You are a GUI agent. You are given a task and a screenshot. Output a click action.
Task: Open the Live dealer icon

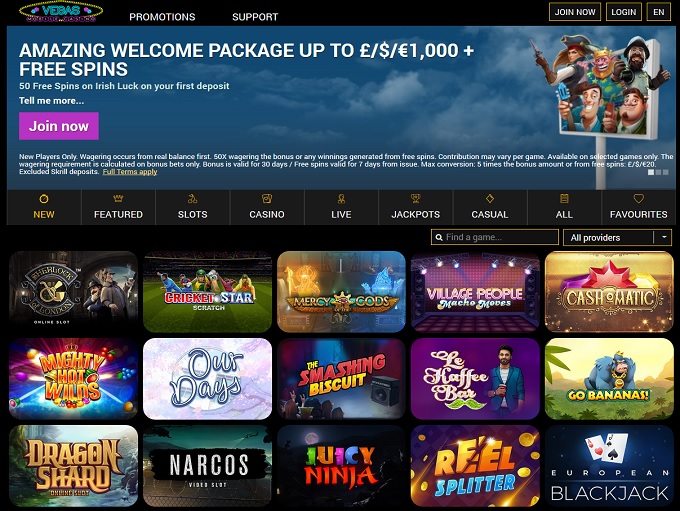341,199
